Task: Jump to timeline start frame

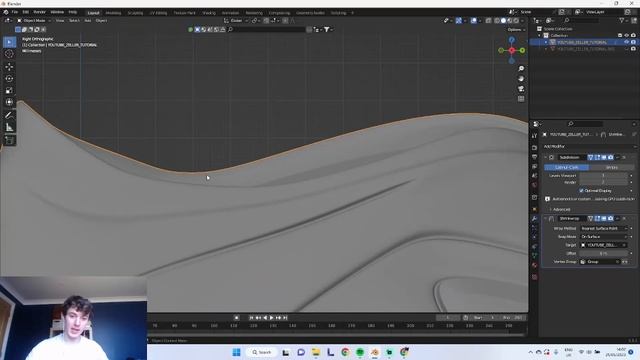Action: [x=251, y=318]
